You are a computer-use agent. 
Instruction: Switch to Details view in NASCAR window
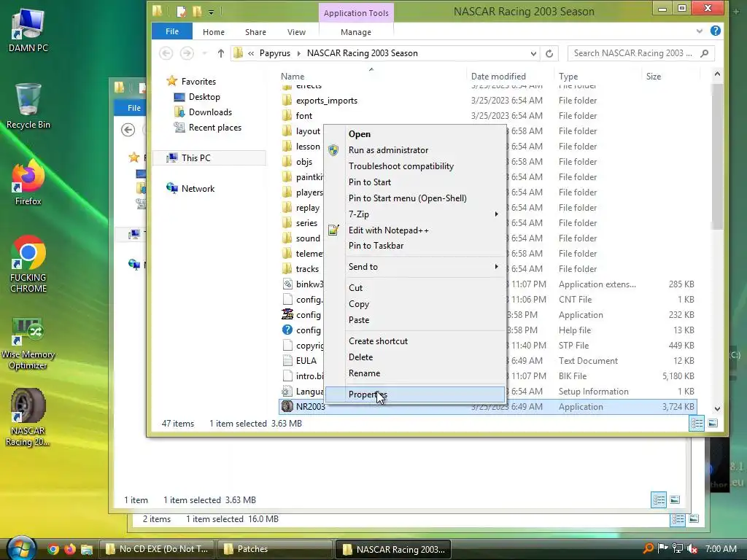pos(697,423)
